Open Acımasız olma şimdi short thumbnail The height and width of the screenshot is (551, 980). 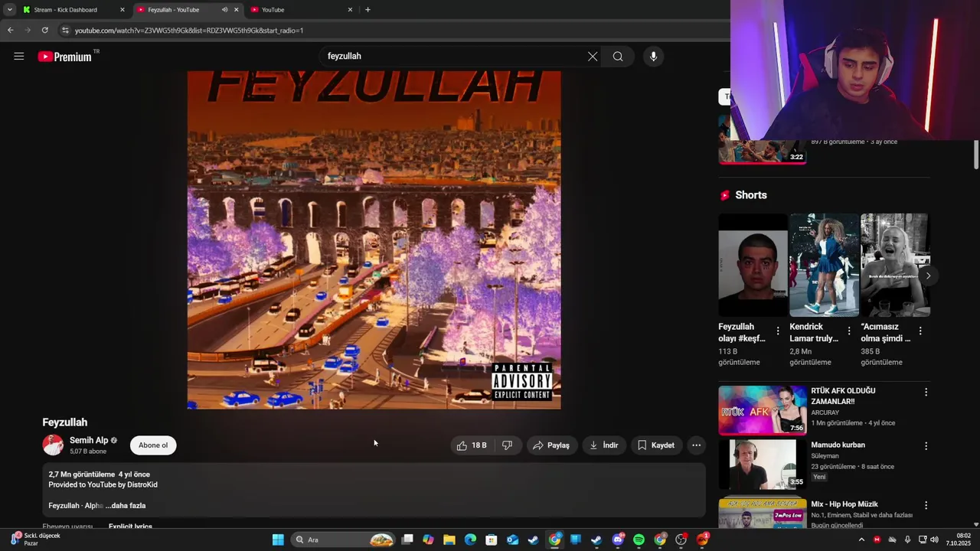point(895,265)
